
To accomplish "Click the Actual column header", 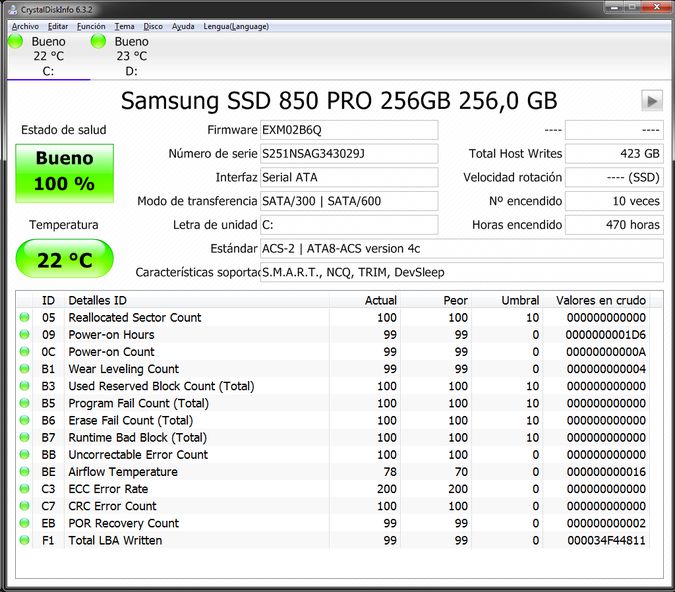I will click(365, 300).
